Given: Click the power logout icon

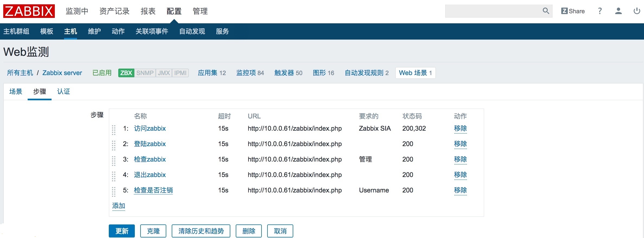Looking at the screenshot, I should [x=637, y=11].
